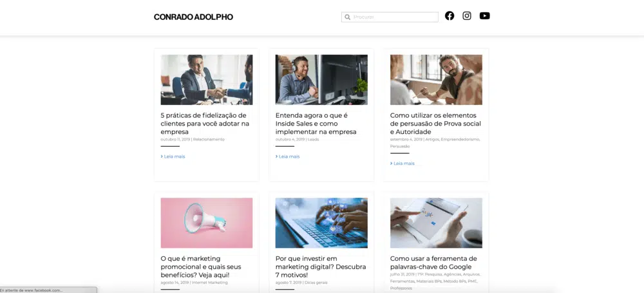Open the pink megaphone article thumbnail
This screenshot has height=293, width=644.
(x=207, y=223)
